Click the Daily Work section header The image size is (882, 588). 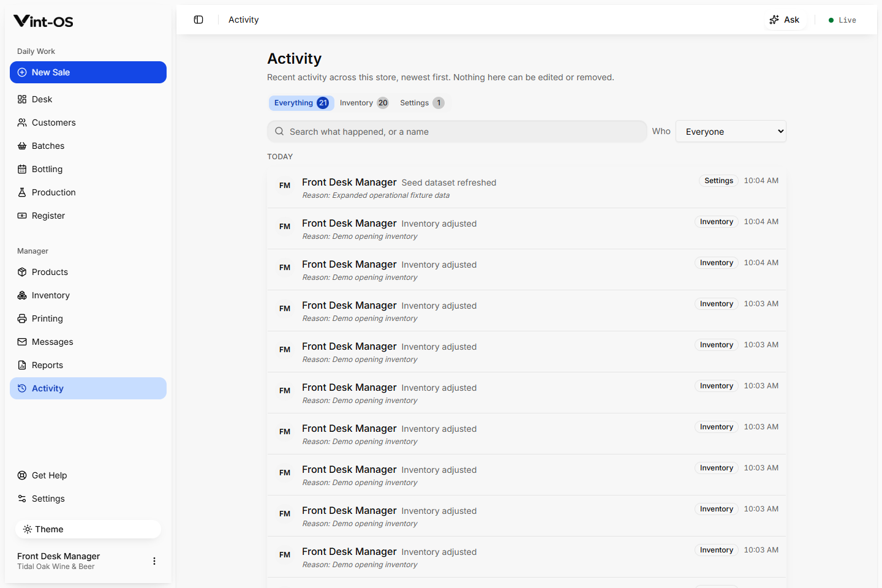click(x=36, y=51)
